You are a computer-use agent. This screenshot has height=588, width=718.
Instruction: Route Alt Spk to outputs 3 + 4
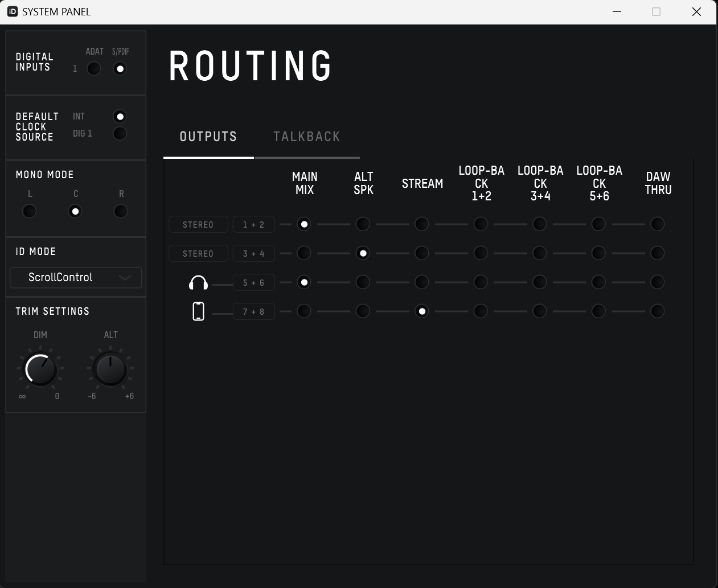pos(363,253)
